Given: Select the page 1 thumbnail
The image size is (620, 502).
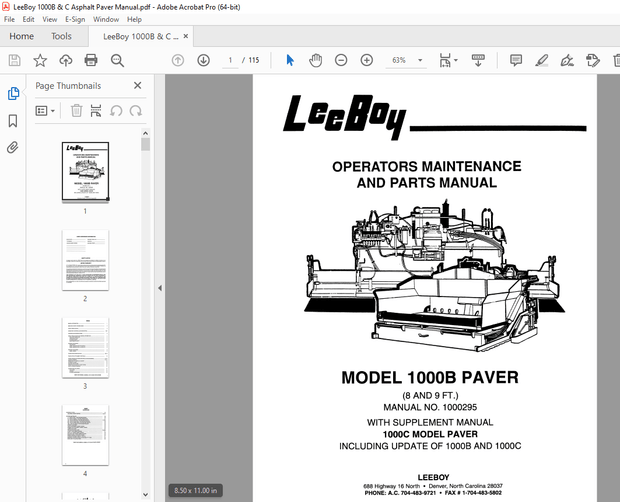Looking at the screenshot, I should 85,172.
